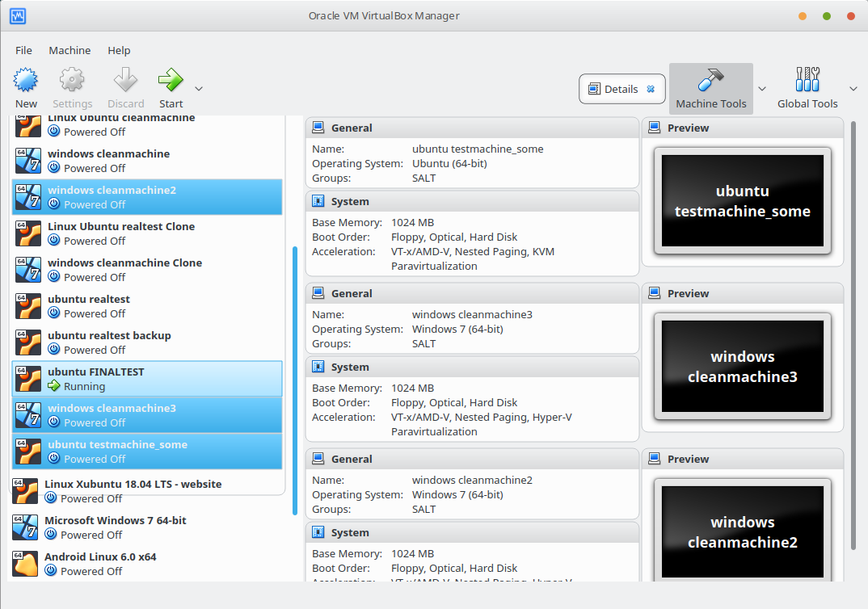Click the Android Linux 6.0 x64 icon

(25, 565)
